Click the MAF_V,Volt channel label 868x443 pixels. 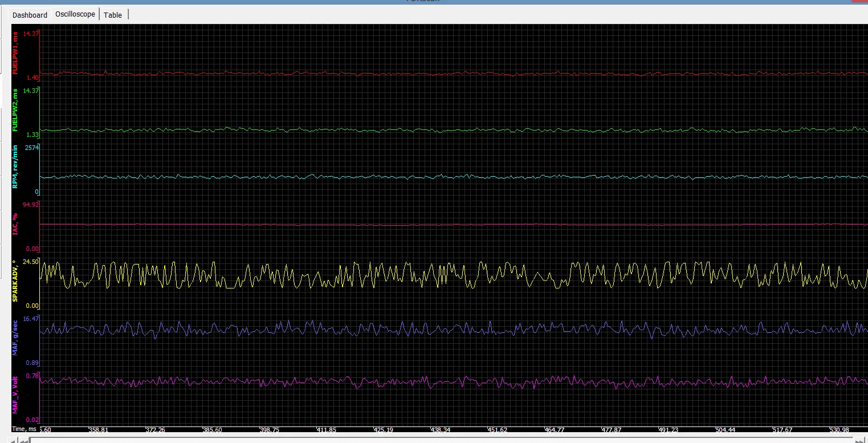pos(15,396)
